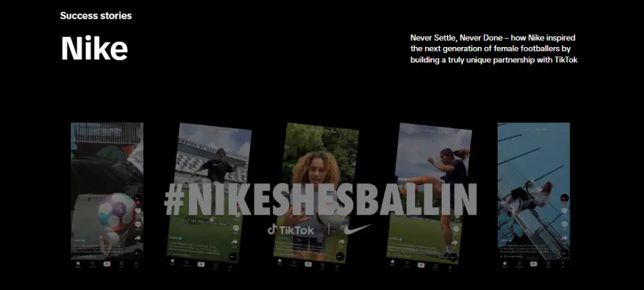The image size is (644, 290).
Task: Tap share arrow on stadium juggling video
Action: [x=234, y=242]
